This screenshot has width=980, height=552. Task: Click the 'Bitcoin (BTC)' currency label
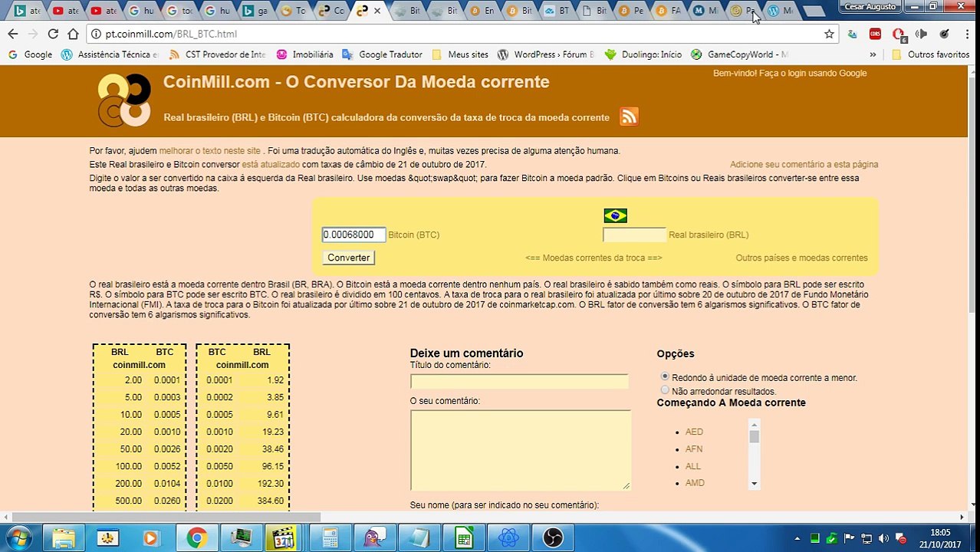[413, 235]
